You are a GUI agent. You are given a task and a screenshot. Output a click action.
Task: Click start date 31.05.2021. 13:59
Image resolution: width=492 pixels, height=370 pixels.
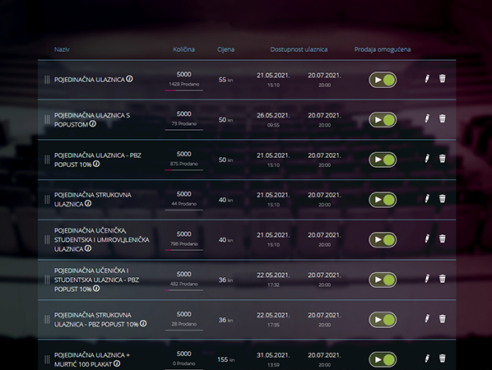(273, 360)
